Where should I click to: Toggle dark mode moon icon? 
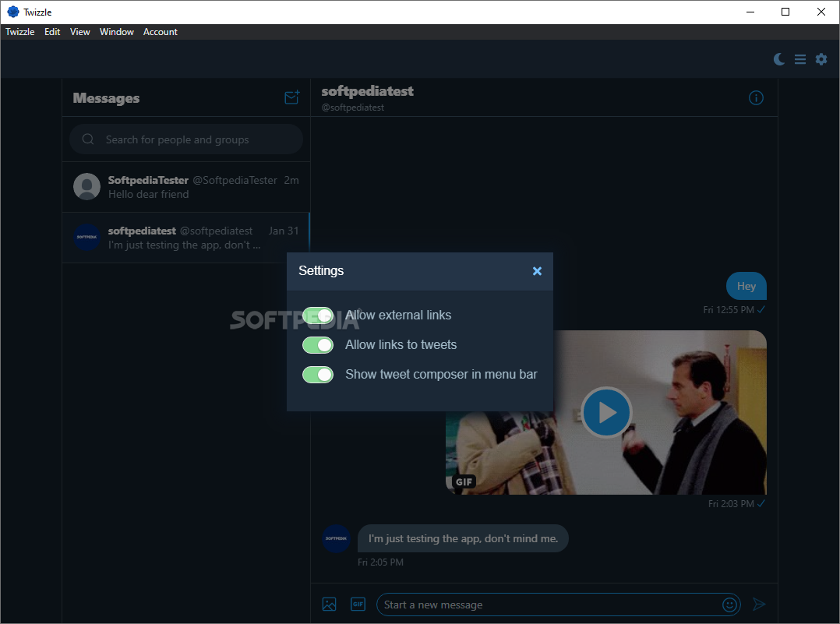click(x=779, y=59)
